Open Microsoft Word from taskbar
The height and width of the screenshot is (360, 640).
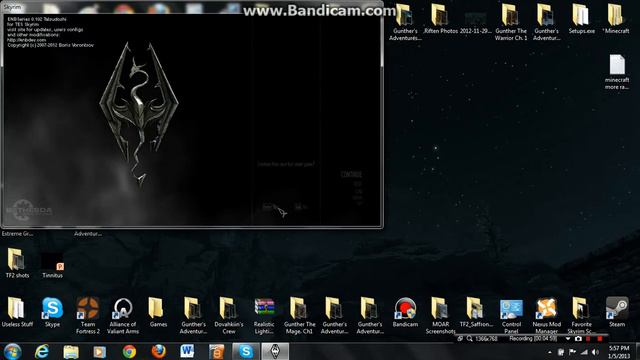[187, 351]
